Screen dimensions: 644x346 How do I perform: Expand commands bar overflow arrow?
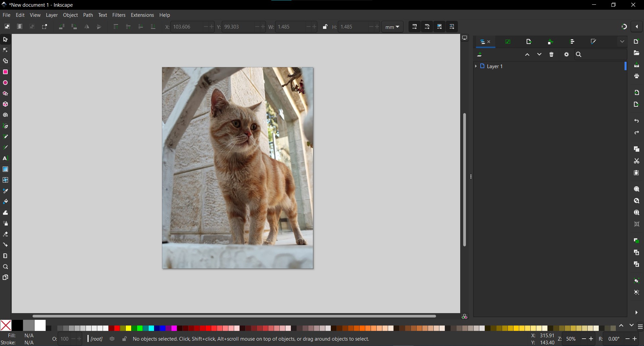(x=637, y=313)
